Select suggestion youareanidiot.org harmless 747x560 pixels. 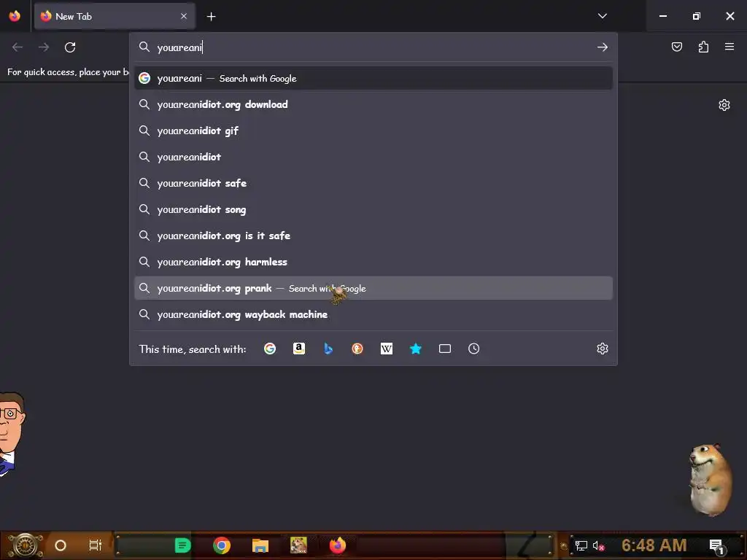(373, 262)
